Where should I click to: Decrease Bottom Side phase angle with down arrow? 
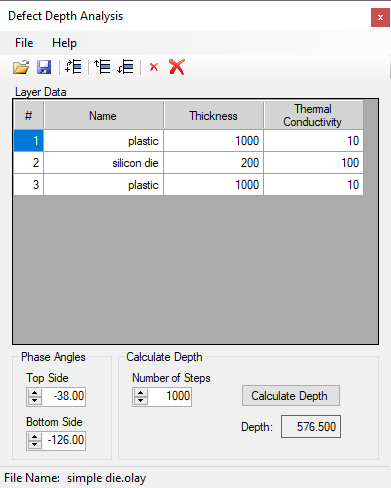[34, 444]
